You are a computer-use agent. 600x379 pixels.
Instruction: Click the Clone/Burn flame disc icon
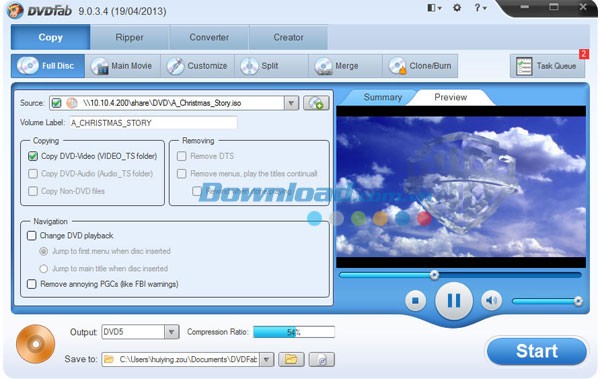tap(398, 66)
